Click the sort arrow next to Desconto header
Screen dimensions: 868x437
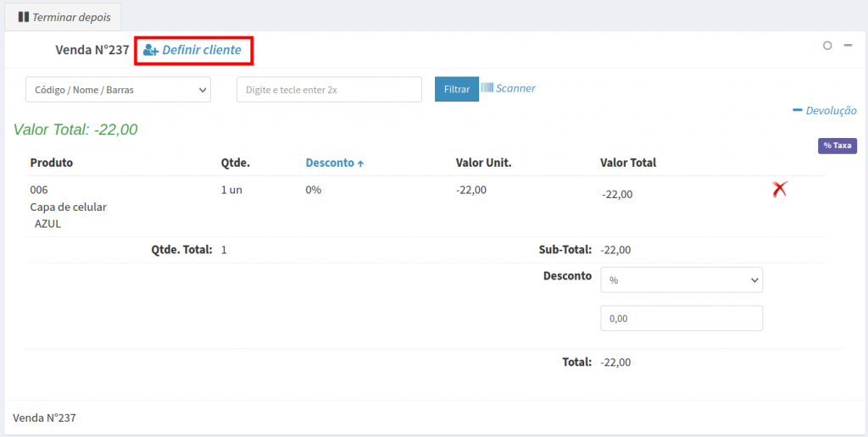coord(360,163)
